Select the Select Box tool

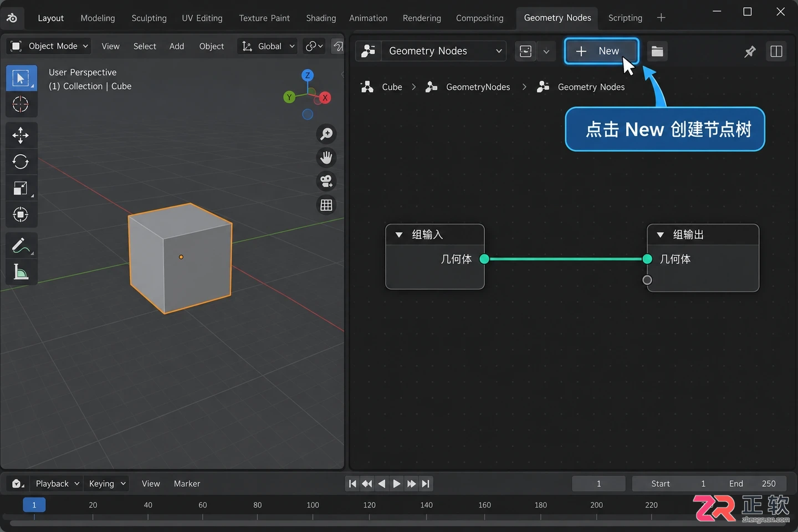21,78
